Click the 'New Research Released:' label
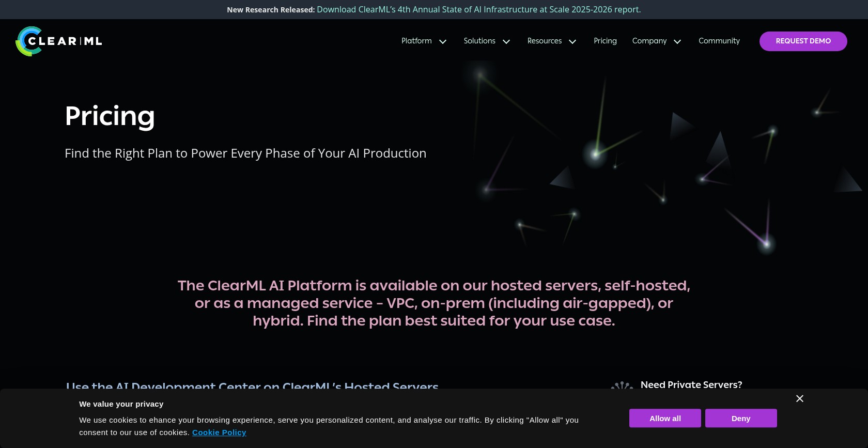 click(x=271, y=10)
